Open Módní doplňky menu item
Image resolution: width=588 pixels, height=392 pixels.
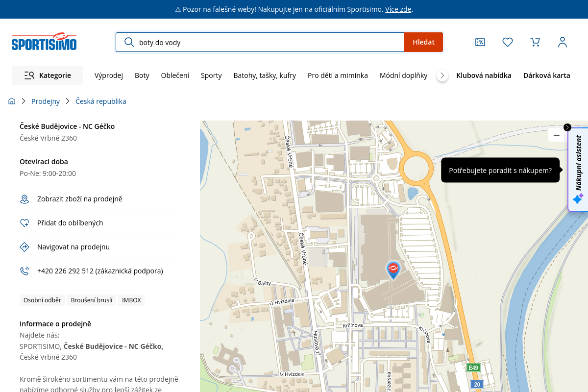(x=403, y=75)
